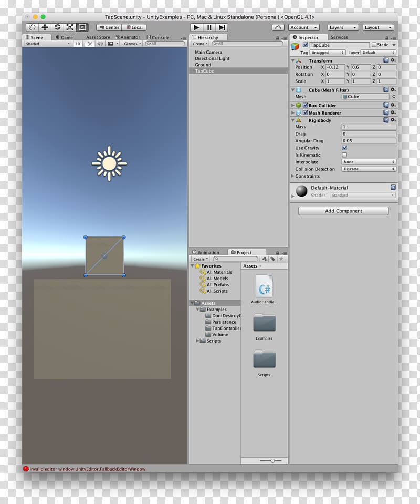
Task: Open Rigidbody gear settings menu
Action: click(393, 120)
